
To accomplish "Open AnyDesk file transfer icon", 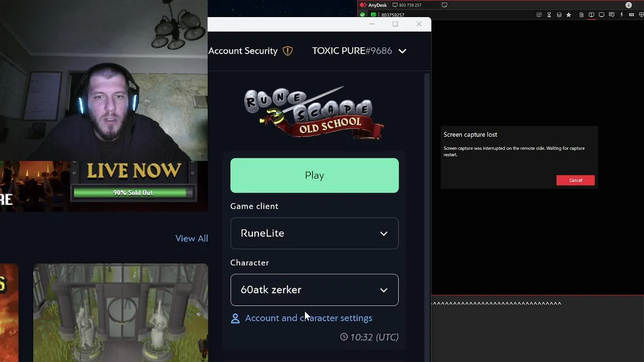I will click(582, 15).
